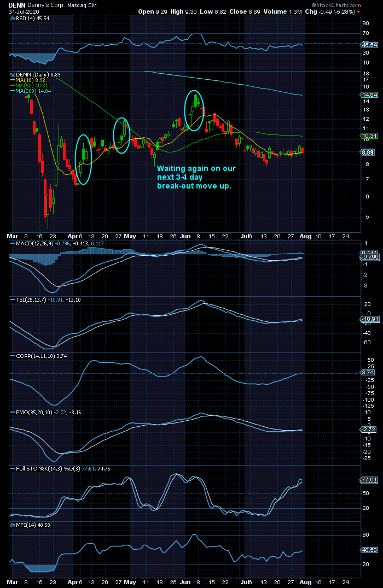The height and width of the screenshot is (588, 383).
Task: Click the Open 9.29 header value
Action: click(153, 11)
